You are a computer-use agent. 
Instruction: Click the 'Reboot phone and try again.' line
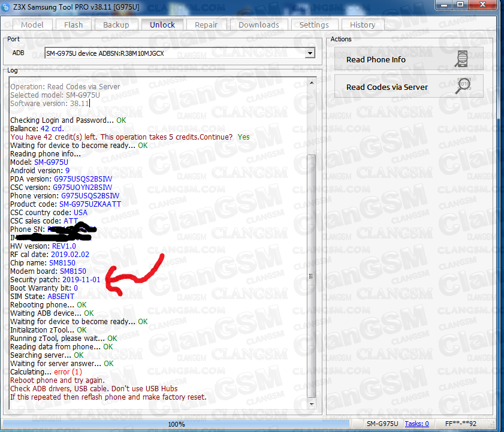(x=58, y=380)
